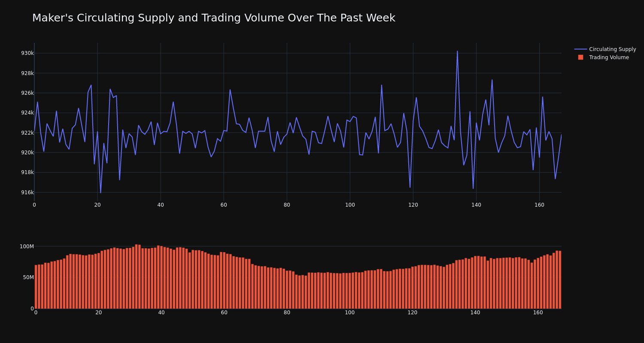Click the 924k y-axis label
The image size is (644, 343).
(27, 113)
